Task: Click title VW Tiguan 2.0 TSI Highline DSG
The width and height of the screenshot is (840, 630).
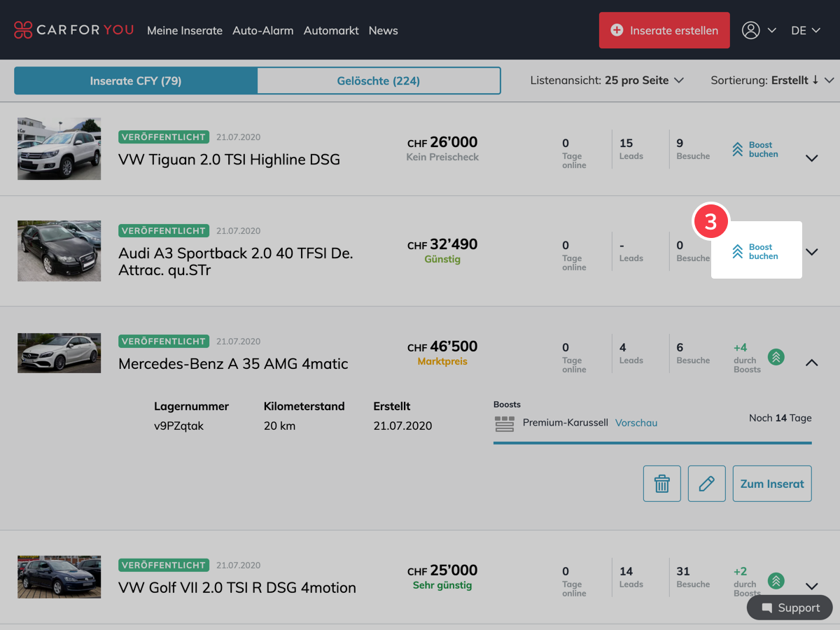Action: tap(229, 160)
